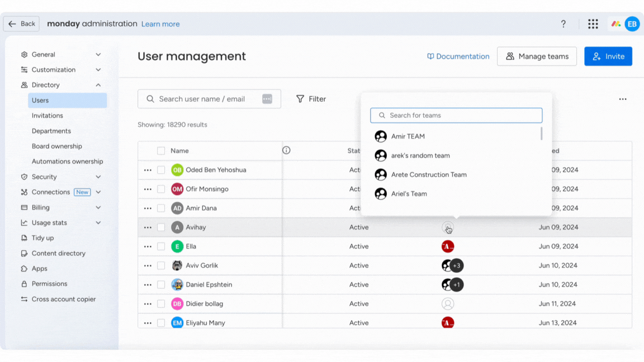Focus the Search user name / email field

click(x=209, y=99)
